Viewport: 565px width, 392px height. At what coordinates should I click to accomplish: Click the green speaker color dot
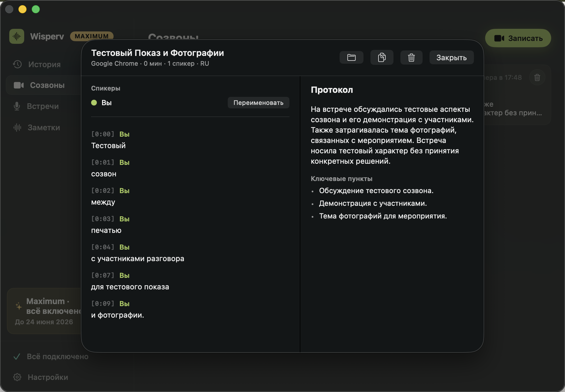94,103
